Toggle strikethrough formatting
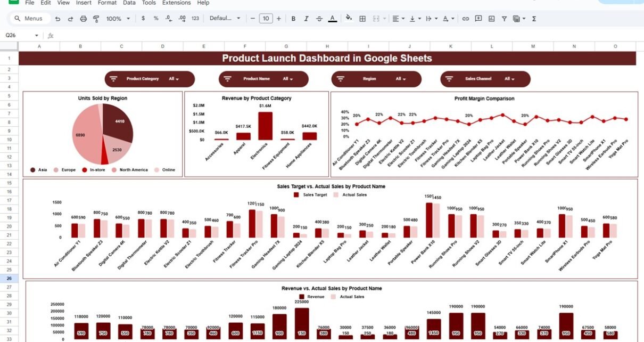The width and height of the screenshot is (644, 342). [319, 19]
